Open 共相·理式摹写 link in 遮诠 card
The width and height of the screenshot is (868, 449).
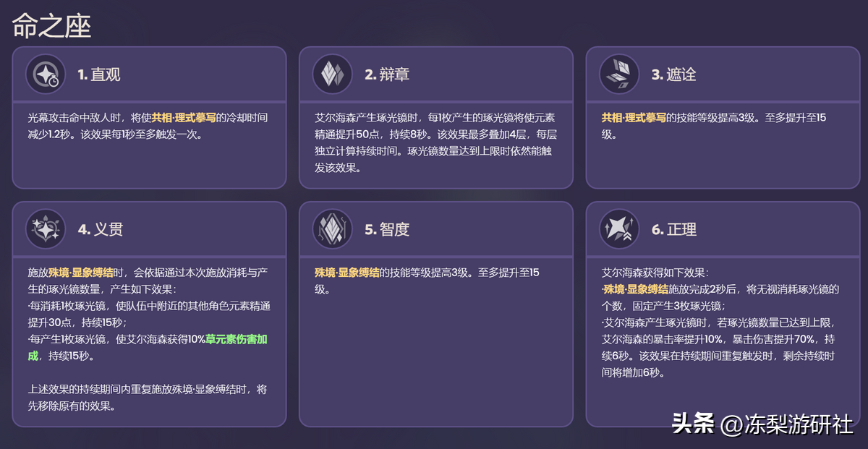point(634,117)
